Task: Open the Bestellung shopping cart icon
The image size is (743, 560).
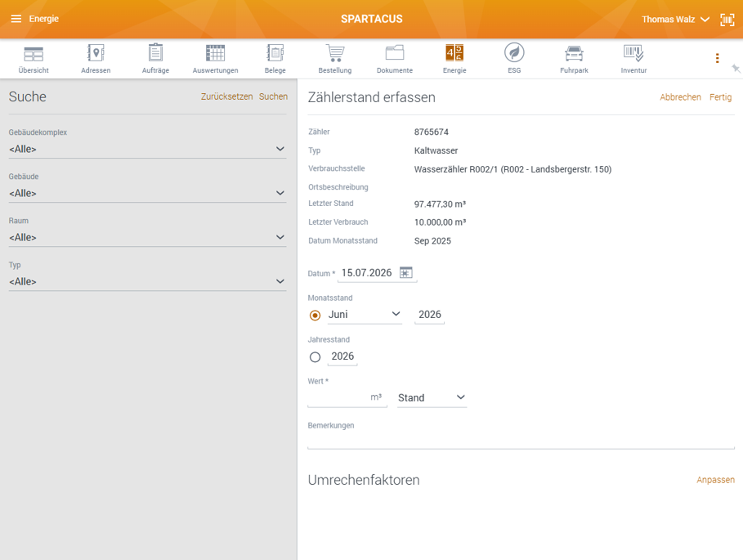Action: point(335,53)
